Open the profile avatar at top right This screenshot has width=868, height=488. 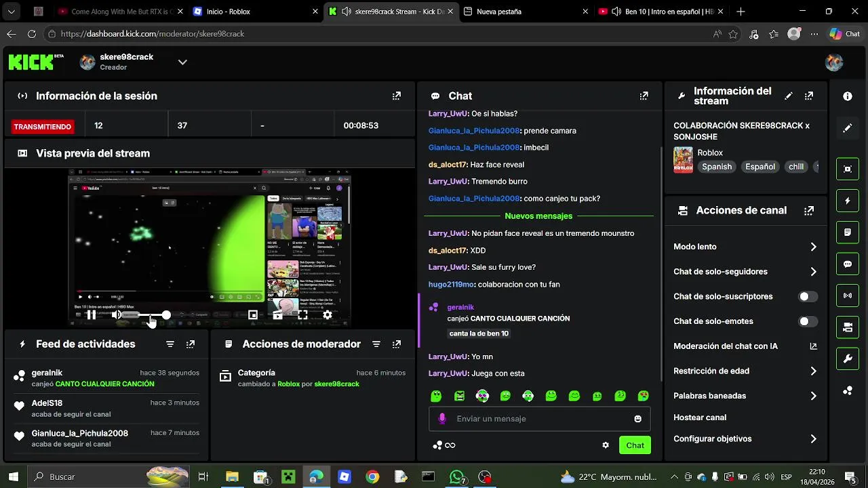pos(834,62)
